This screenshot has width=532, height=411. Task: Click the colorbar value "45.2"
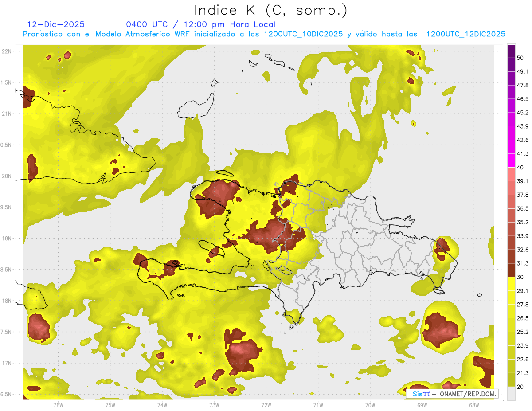[523, 113]
